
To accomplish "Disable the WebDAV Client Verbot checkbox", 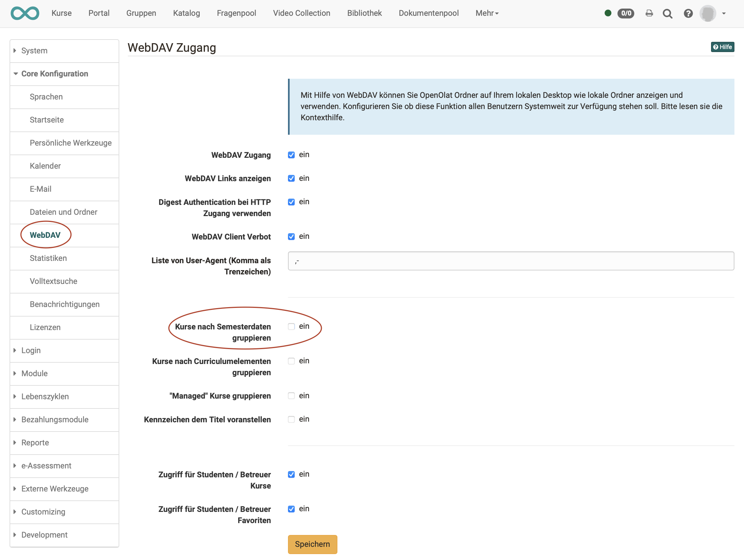I will tap(291, 237).
